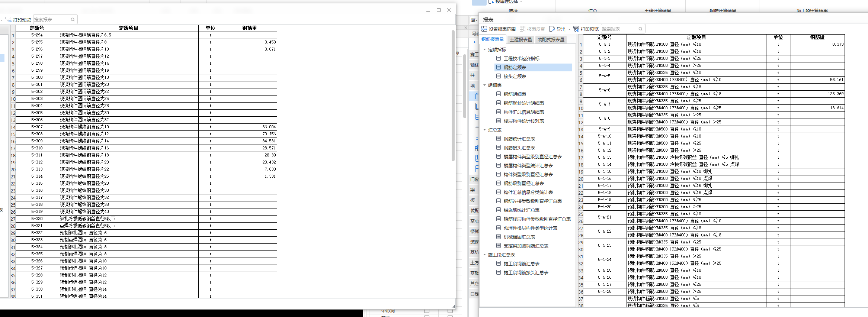Screen dimensions: 868x317
Task: Open the 接头定额表 report
Action: [515, 77]
